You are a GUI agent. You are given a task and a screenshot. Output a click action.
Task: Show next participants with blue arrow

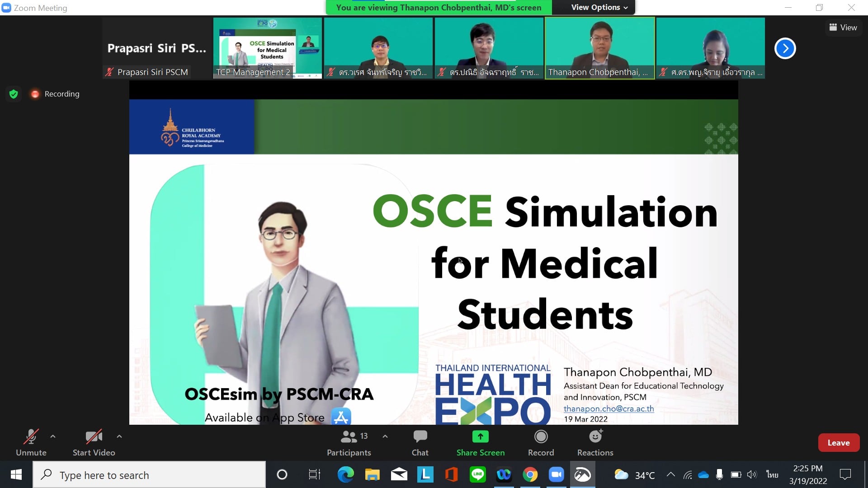[x=785, y=48]
